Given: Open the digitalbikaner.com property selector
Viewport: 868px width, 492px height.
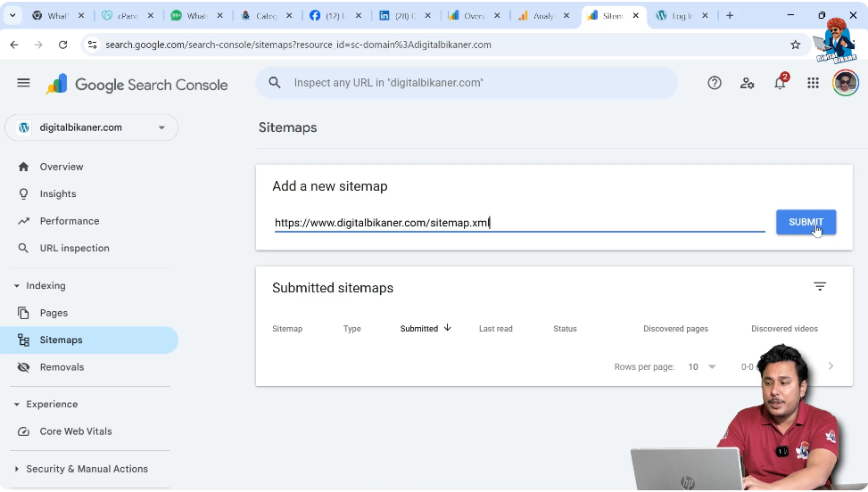Looking at the screenshot, I should coord(91,127).
